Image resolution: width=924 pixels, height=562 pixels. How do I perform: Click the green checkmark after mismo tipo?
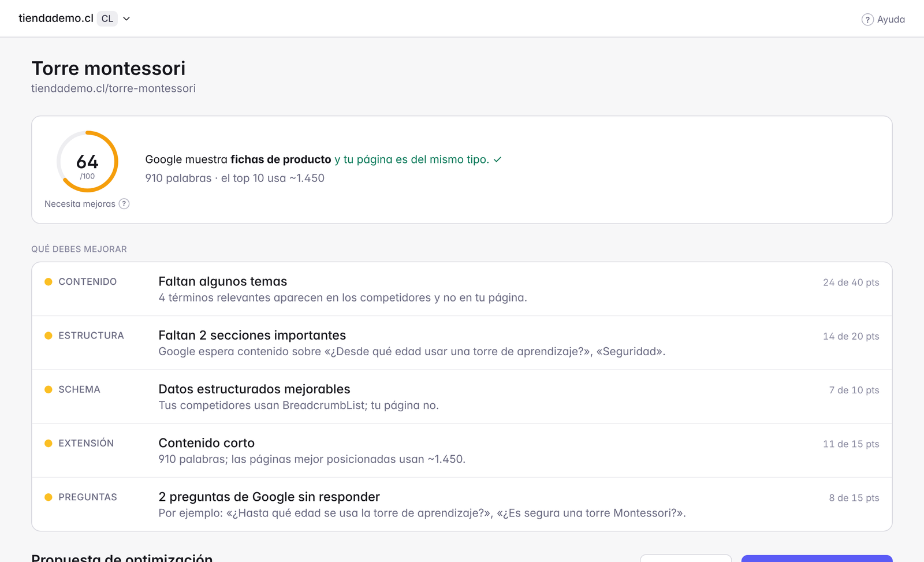coord(498,159)
